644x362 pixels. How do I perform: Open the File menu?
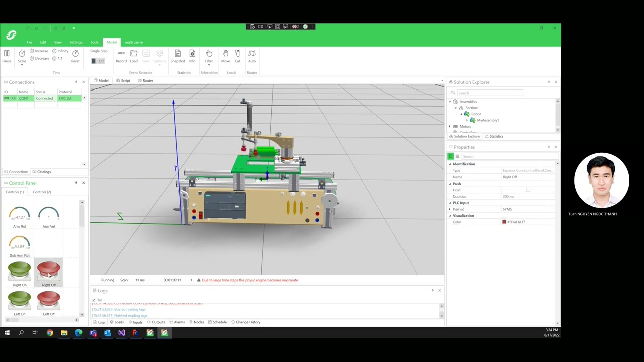pyautogui.click(x=29, y=42)
